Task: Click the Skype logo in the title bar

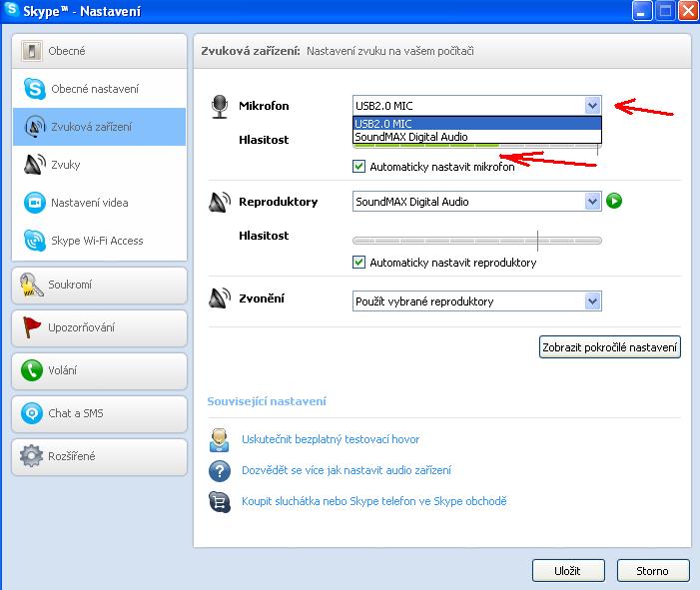Action: pos(12,10)
